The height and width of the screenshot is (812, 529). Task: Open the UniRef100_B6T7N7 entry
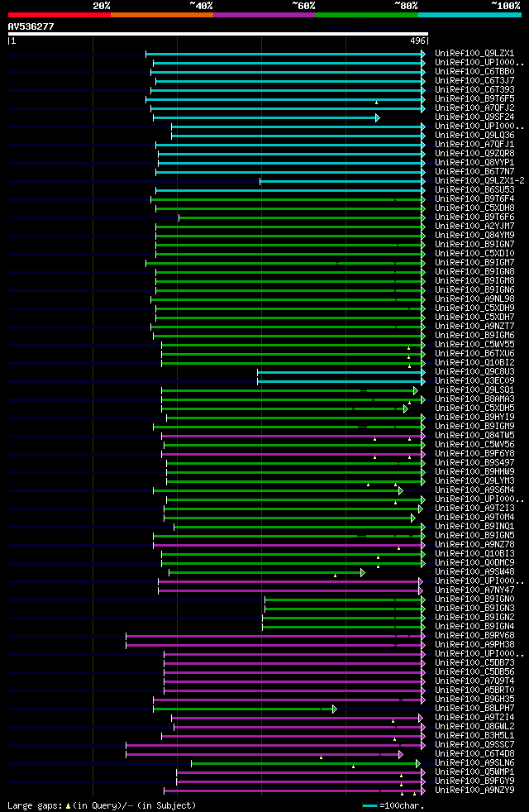(474, 171)
